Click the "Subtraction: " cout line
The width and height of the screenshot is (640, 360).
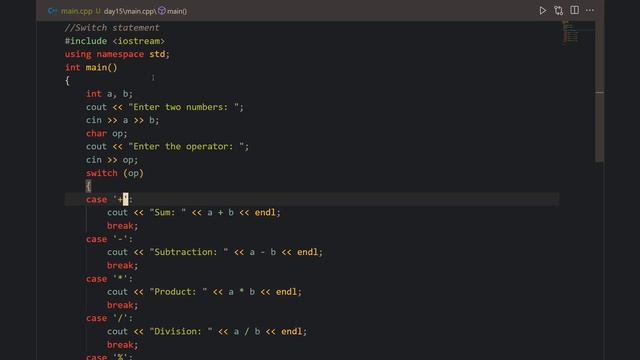[x=215, y=252]
